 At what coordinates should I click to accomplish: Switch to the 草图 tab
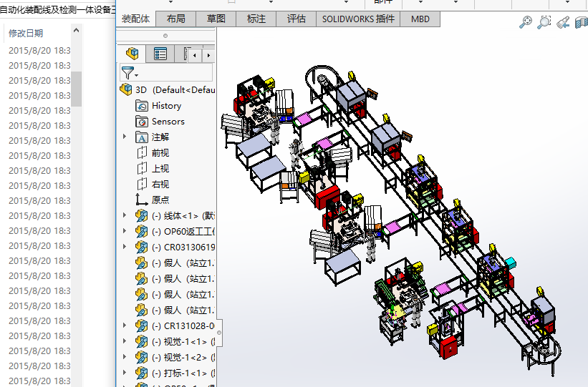216,19
